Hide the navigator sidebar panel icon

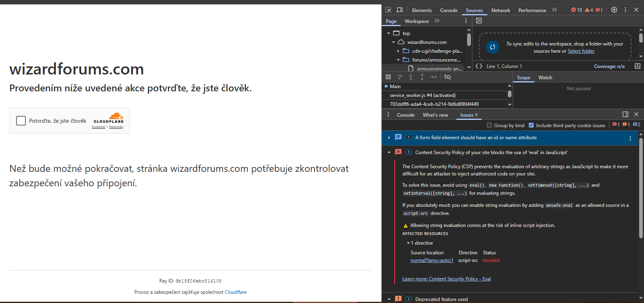click(x=479, y=21)
